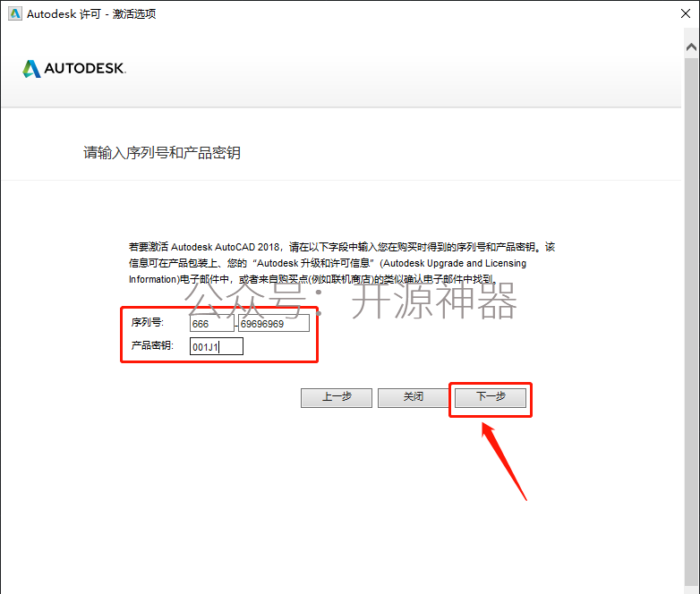Image resolution: width=700 pixels, height=594 pixels.
Task: Click the scrollbar up arrow
Action: click(692, 47)
